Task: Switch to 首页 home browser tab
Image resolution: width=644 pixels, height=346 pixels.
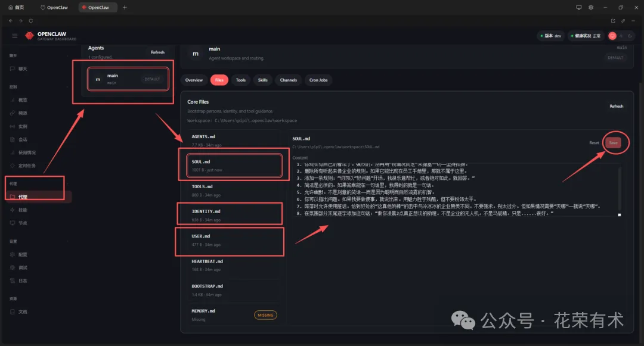Action: click(17, 7)
